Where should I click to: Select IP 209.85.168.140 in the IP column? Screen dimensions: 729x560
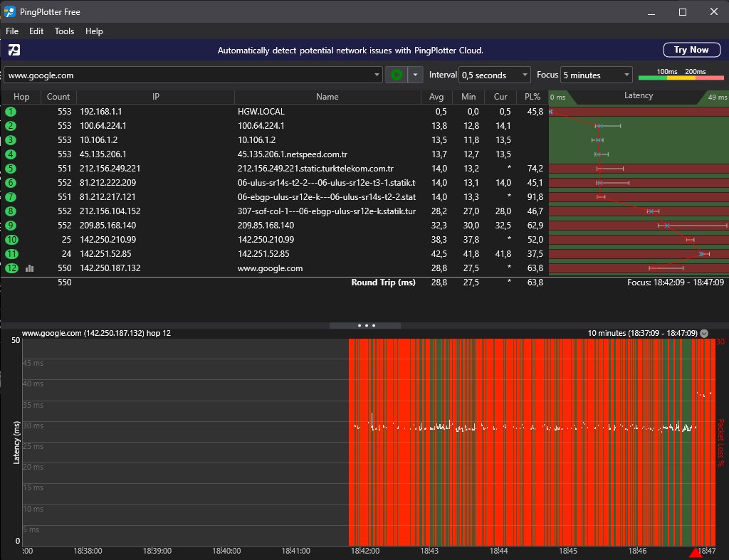click(x=108, y=226)
